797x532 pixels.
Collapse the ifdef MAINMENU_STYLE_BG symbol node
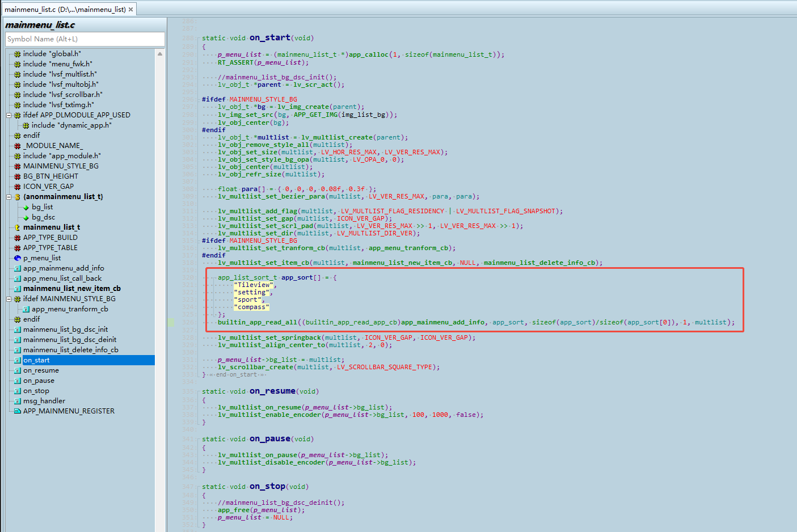click(x=9, y=299)
